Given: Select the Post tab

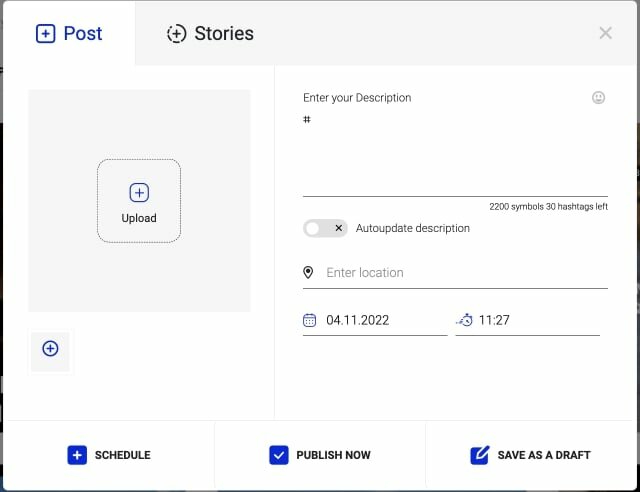Looking at the screenshot, I should coord(69,33).
